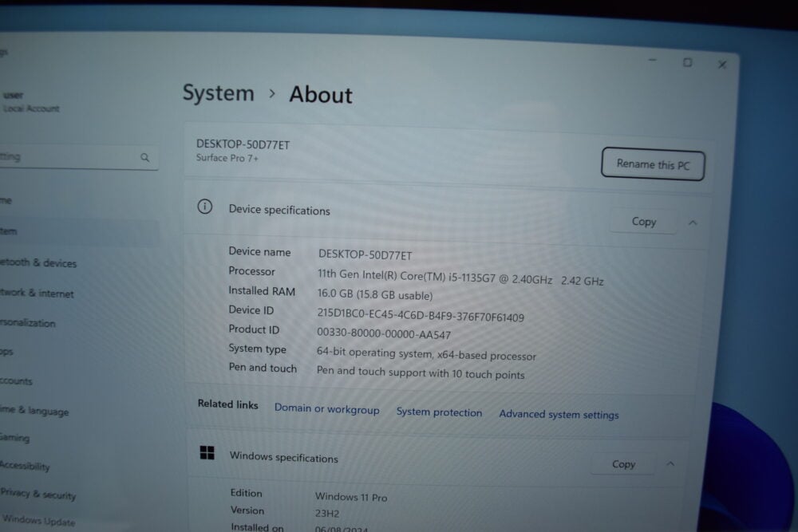Select the Device name value DESKTOP-50D77ET
This screenshot has width=798, height=532.
365,254
